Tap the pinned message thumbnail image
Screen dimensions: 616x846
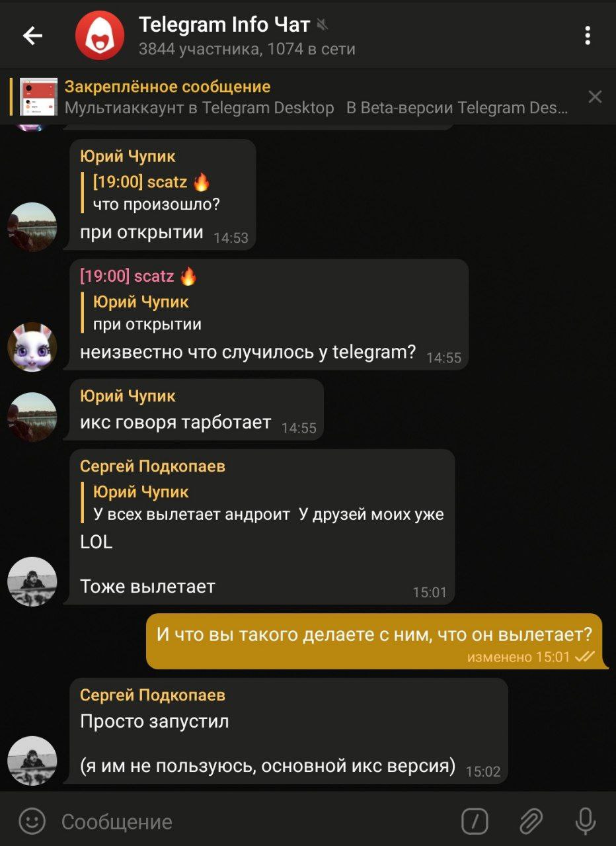point(38,97)
